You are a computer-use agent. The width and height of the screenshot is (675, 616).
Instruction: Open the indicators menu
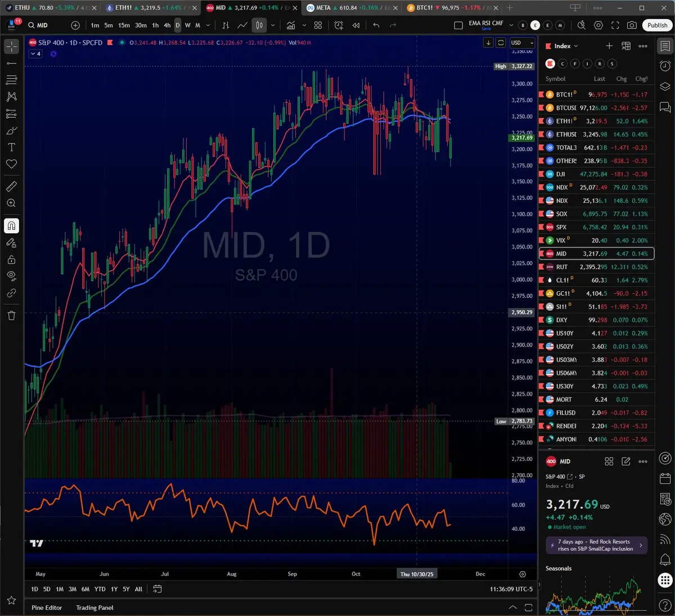pyautogui.click(x=291, y=25)
